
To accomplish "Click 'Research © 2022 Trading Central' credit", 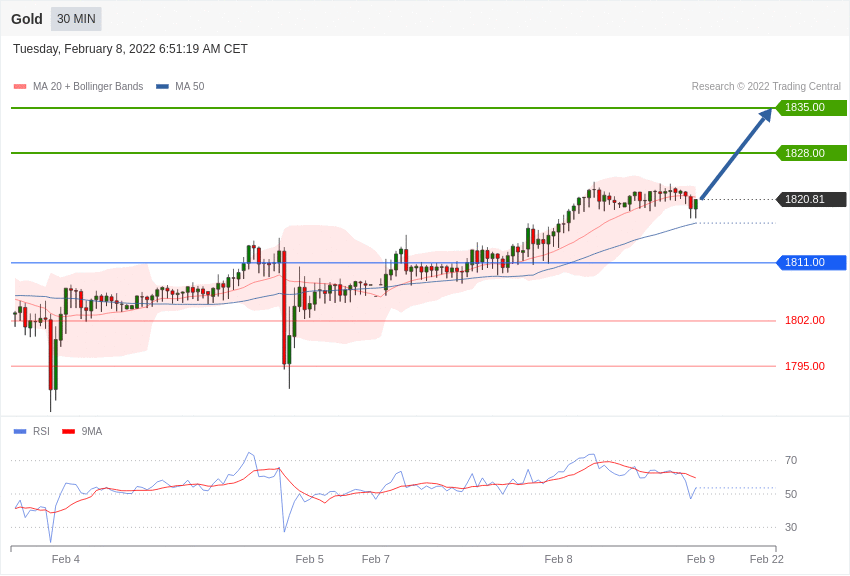I will click(766, 86).
